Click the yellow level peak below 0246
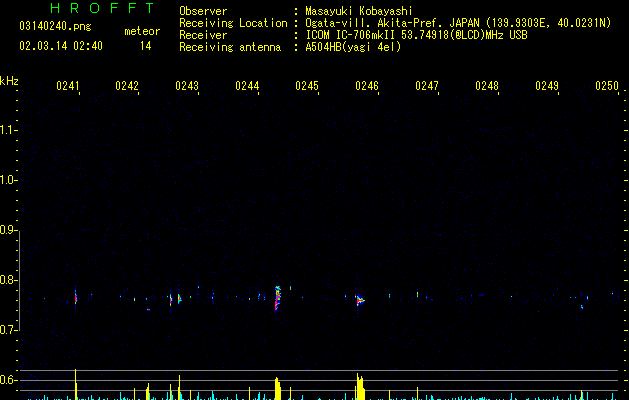Screen dimensions: 629x400 point(360,387)
